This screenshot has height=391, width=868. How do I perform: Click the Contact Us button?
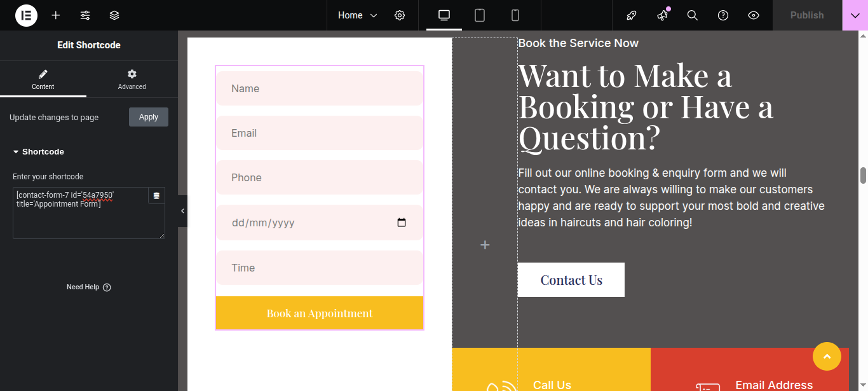tap(571, 280)
